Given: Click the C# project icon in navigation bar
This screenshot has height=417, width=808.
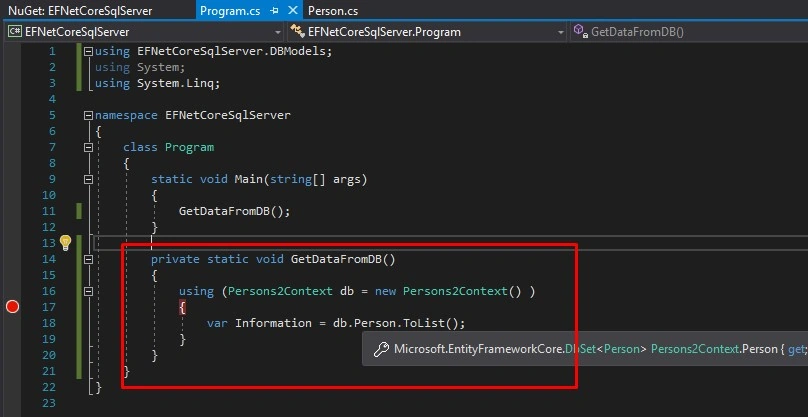Looking at the screenshot, I should [x=14, y=32].
